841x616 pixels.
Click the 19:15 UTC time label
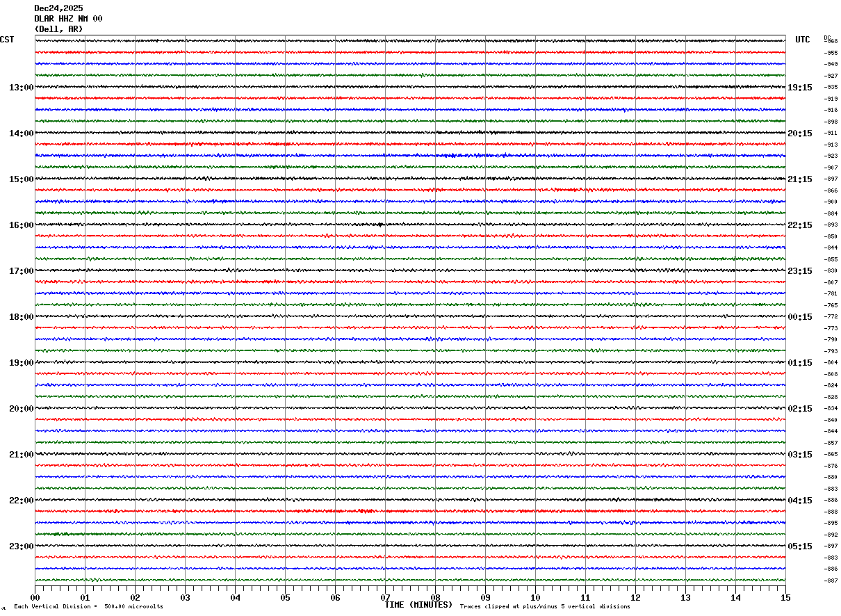coord(800,88)
